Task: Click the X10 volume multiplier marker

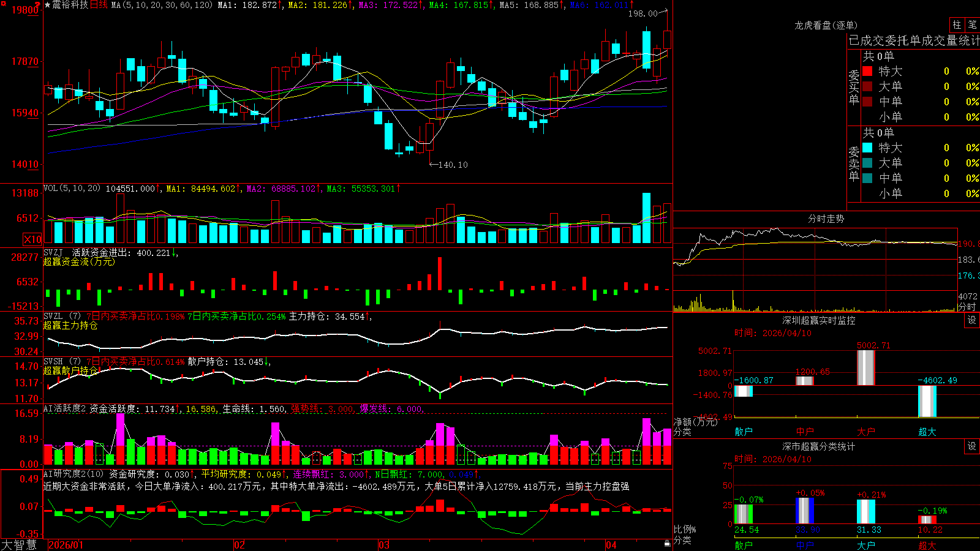Action: [x=32, y=239]
